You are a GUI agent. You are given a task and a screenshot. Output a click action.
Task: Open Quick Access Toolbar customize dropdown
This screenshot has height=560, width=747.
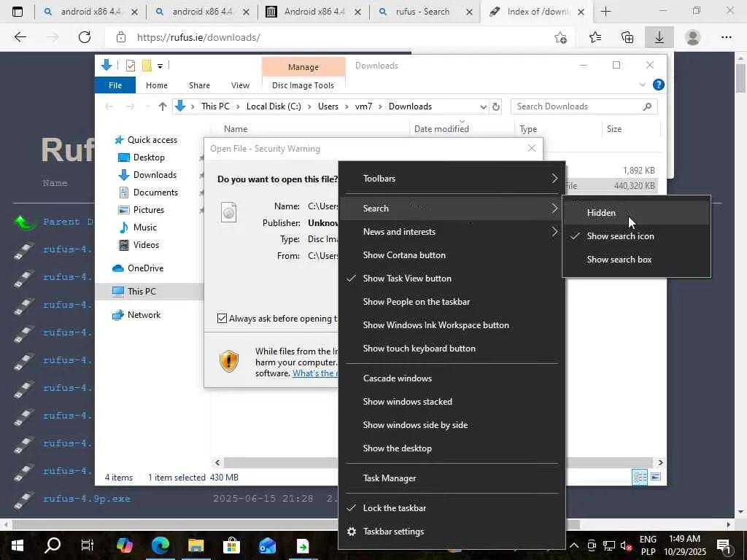[x=160, y=66]
